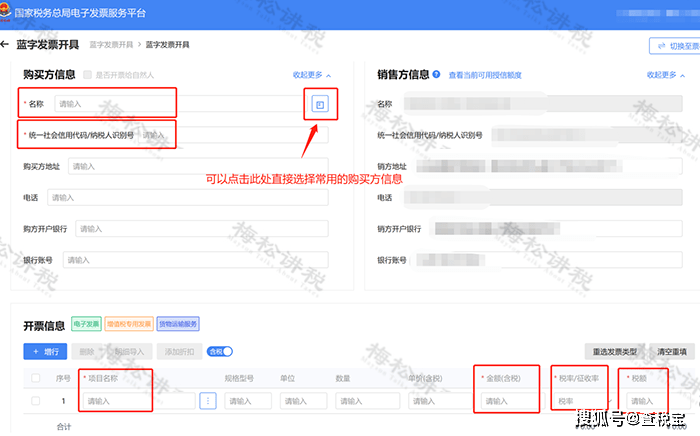Click the 切换至表 button at top right
The image size is (700, 436).
(x=674, y=46)
